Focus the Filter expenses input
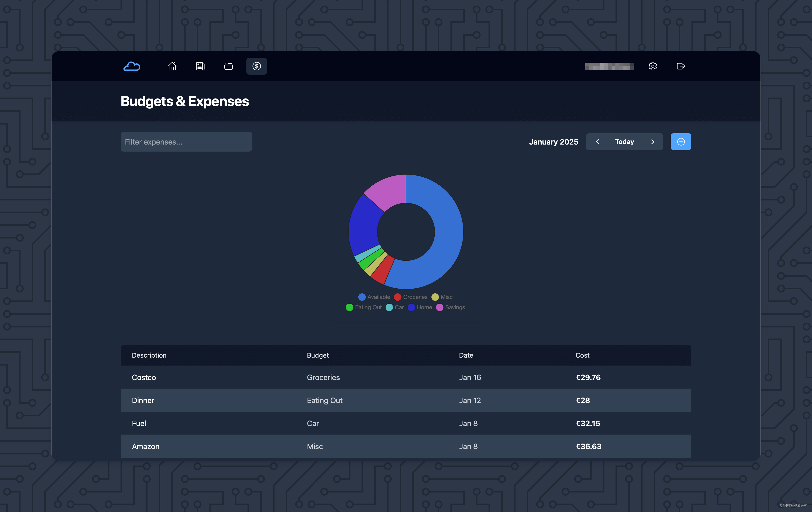This screenshot has width=812, height=512. click(x=186, y=142)
